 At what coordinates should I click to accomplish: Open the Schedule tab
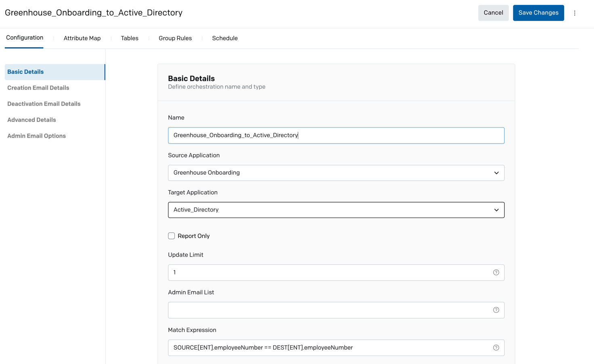225,38
